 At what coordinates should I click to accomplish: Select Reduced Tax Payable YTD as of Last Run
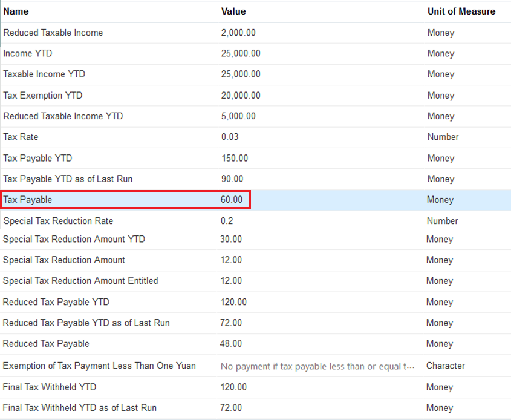86,323
